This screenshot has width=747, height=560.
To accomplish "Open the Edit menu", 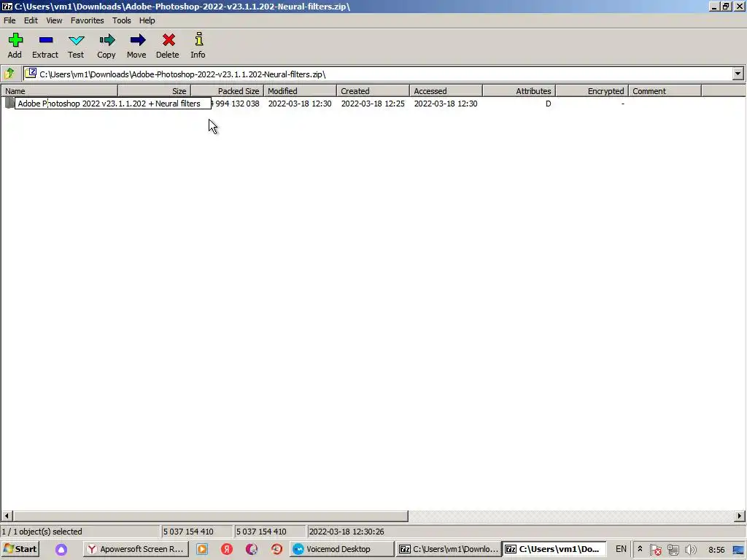I will pos(31,20).
